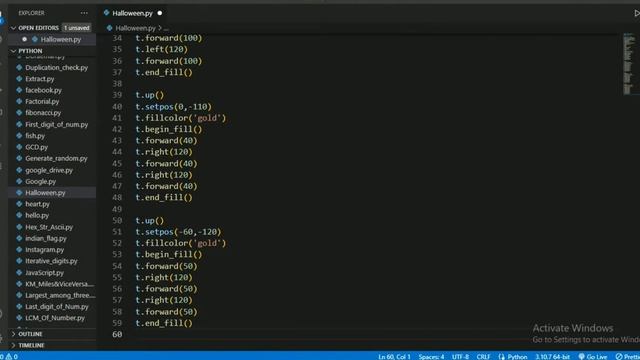Open heart.py file
The width and height of the screenshot is (640, 360).
[37, 204]
